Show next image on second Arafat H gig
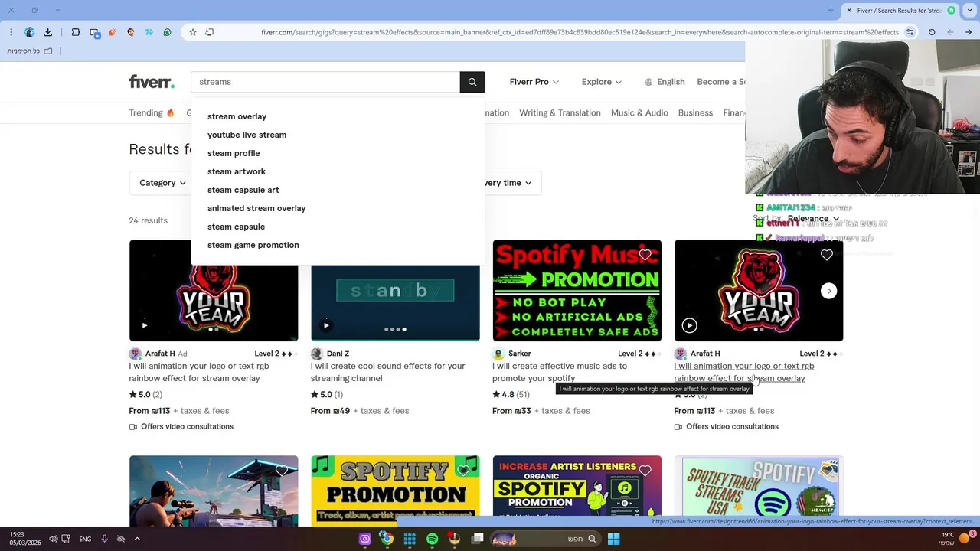Image resolution: width=980 pixels, height=551 pixels. coord(828,291)
